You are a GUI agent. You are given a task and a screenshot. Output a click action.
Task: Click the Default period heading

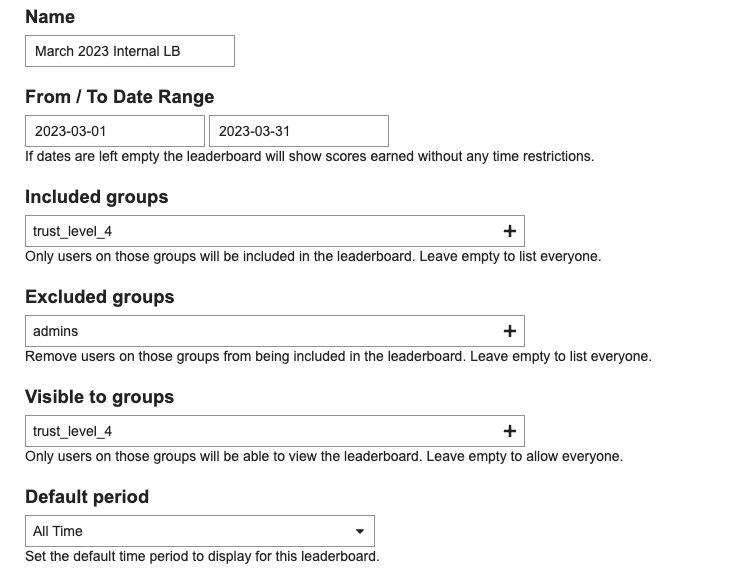point(87,497)
